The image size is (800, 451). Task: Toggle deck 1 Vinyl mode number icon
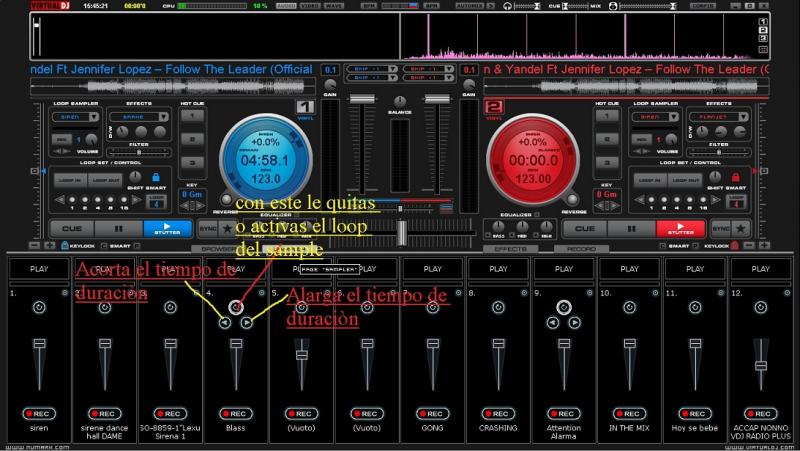point(305,107)
